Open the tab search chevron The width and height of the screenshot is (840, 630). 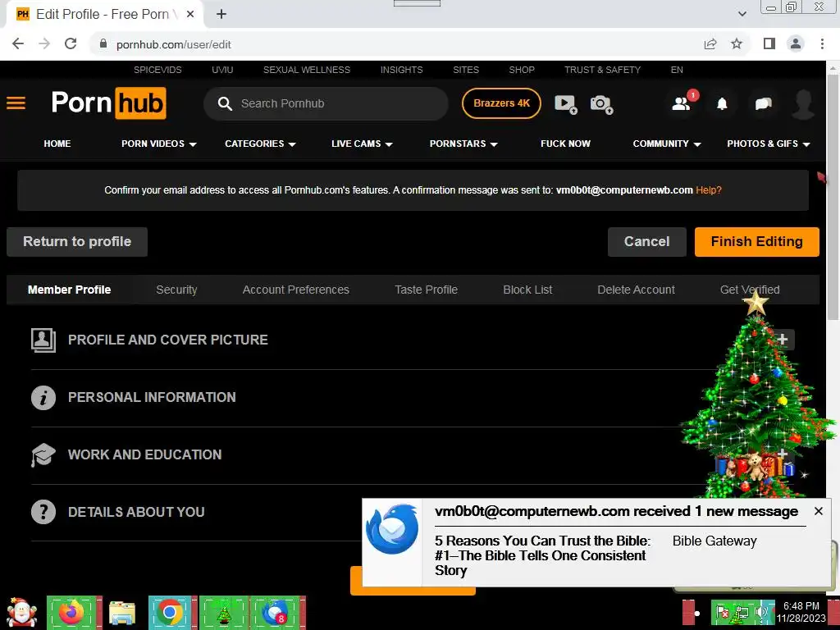pos(742,14)
